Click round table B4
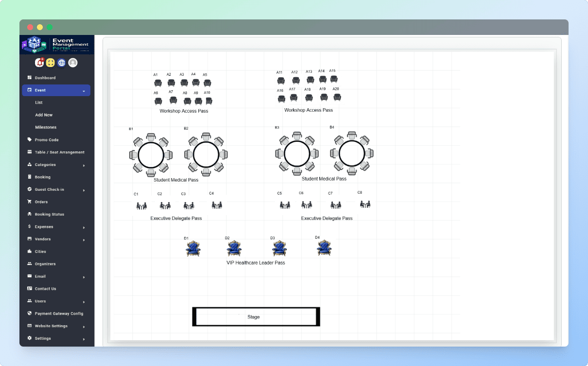588x366 pixels. tap(352, 153)
